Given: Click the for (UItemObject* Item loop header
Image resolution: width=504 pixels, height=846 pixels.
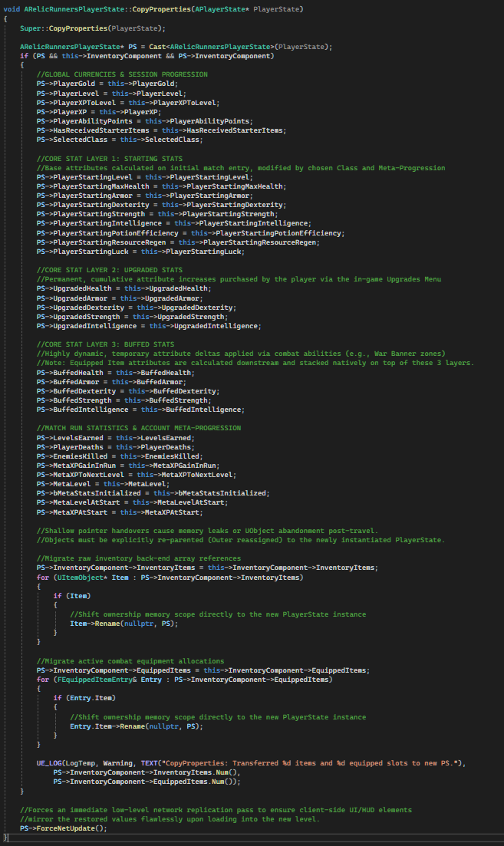Looking at the screenshot, I should click(170, 578).
